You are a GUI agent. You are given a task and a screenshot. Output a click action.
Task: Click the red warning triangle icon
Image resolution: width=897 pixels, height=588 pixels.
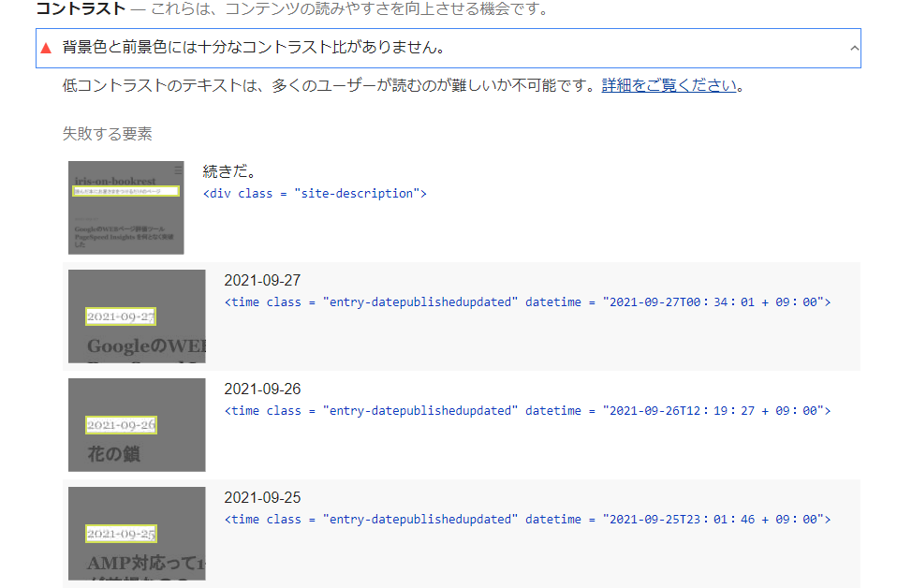coord(46,48)
